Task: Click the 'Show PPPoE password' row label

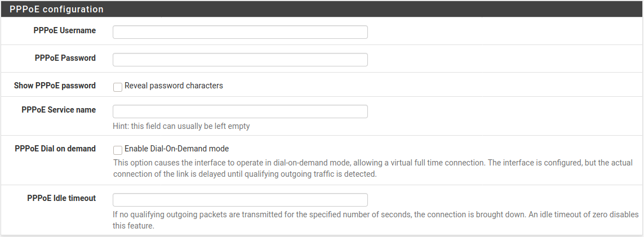Action: [x=55, y=86]
